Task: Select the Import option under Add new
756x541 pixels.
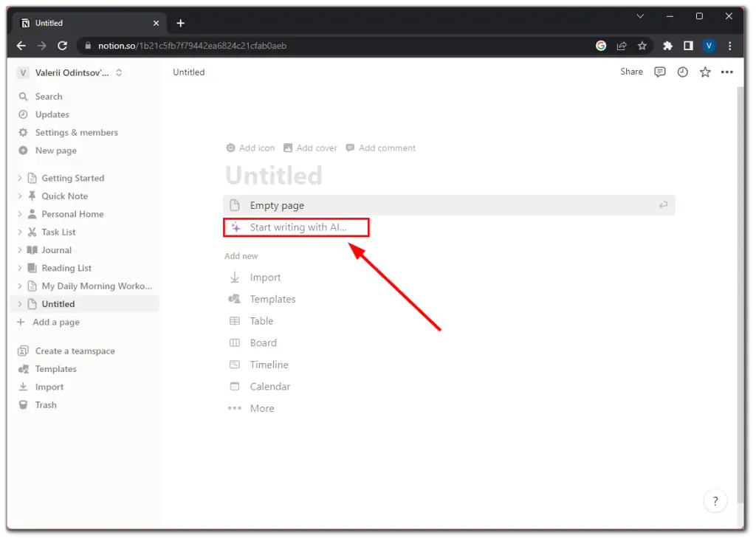Action: (266, 277)
